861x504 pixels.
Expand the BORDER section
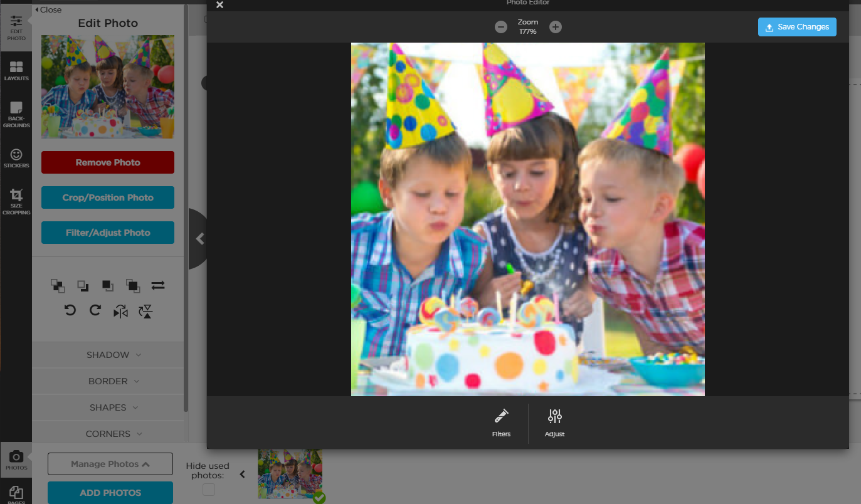coord(108,381)
